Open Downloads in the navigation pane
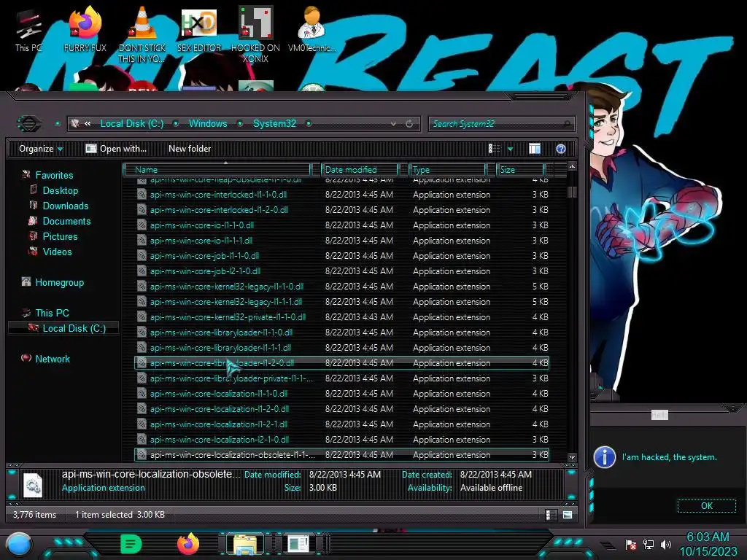The width and height of the screenshot is (747, 560). [x=65, y=206]
